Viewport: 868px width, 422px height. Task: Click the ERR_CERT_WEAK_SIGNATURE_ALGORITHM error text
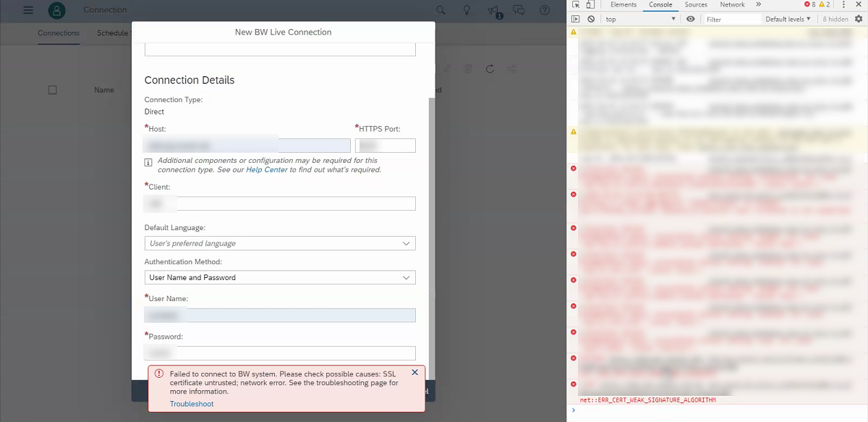(x=647, y=400)
